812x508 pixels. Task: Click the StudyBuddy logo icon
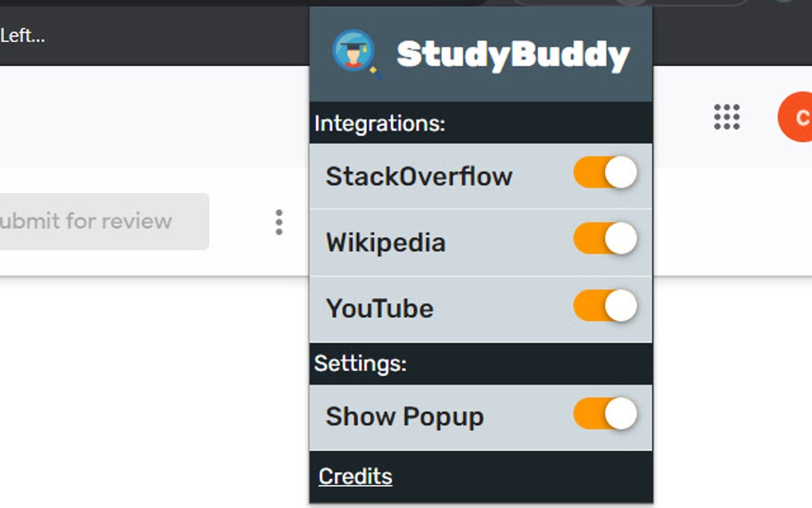coord(354,52)
